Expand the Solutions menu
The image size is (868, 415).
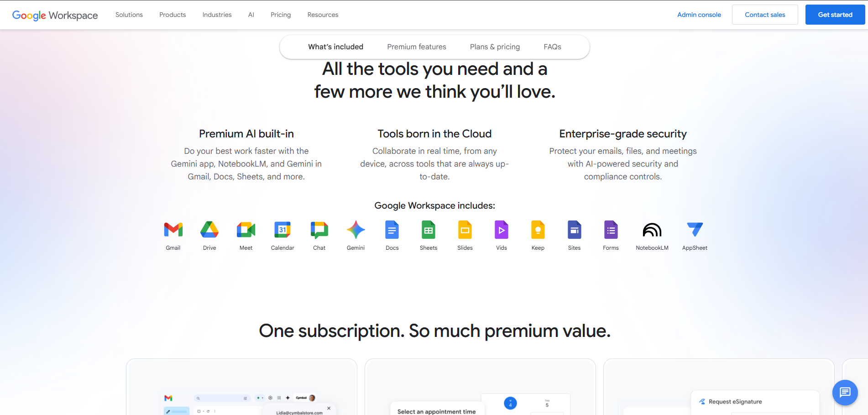(x=129, y=15)
